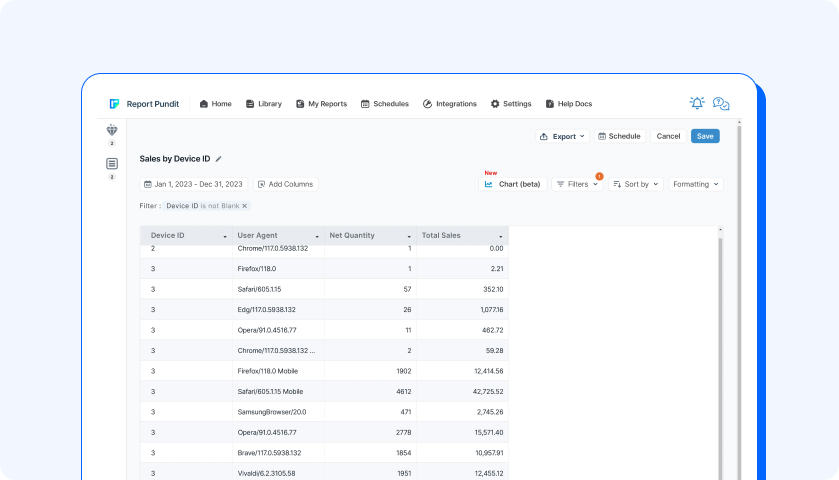This screenshot has width=839, height=480.
Task: Go to the My Reports menu
Action: click(x=321, y=104)
